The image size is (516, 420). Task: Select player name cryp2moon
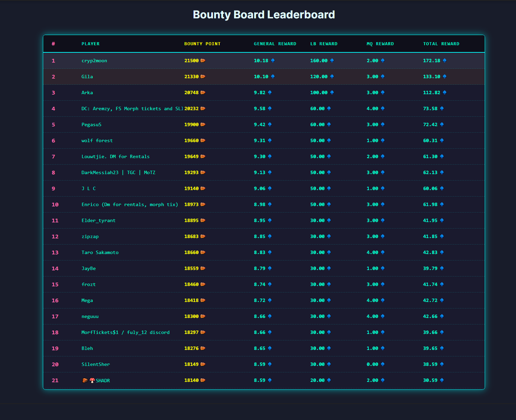pyautogui.click(x=94, y=61)
